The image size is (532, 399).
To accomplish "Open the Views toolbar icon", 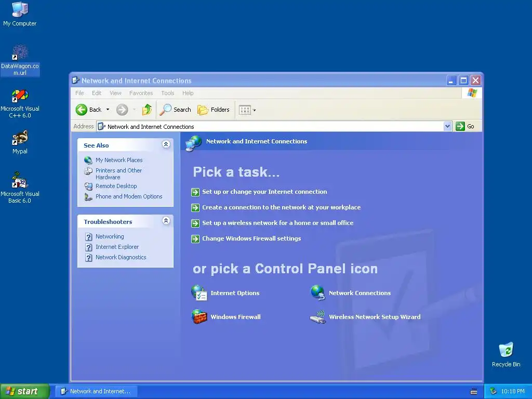I will click(x=245, y=110).
